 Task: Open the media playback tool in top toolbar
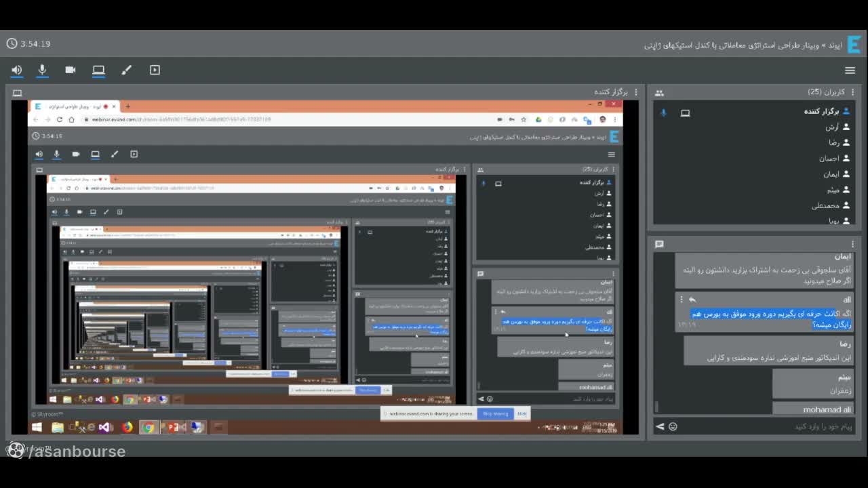155,70
